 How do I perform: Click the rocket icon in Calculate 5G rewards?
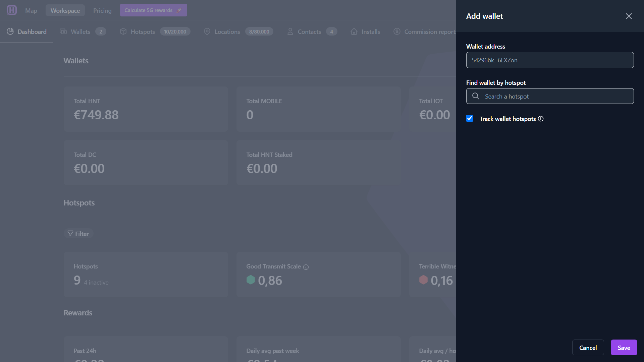179,10
